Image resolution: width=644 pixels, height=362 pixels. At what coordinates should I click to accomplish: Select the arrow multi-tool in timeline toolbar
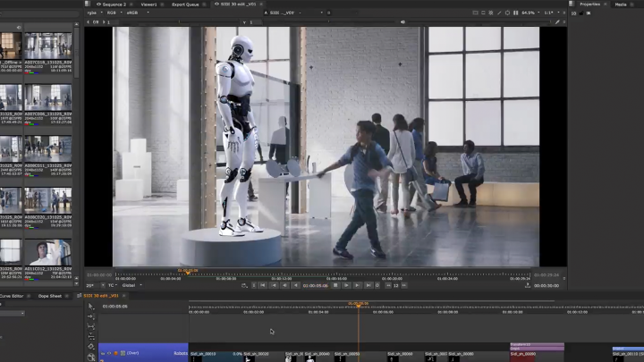pyautogui.click(x=90, y=307)
